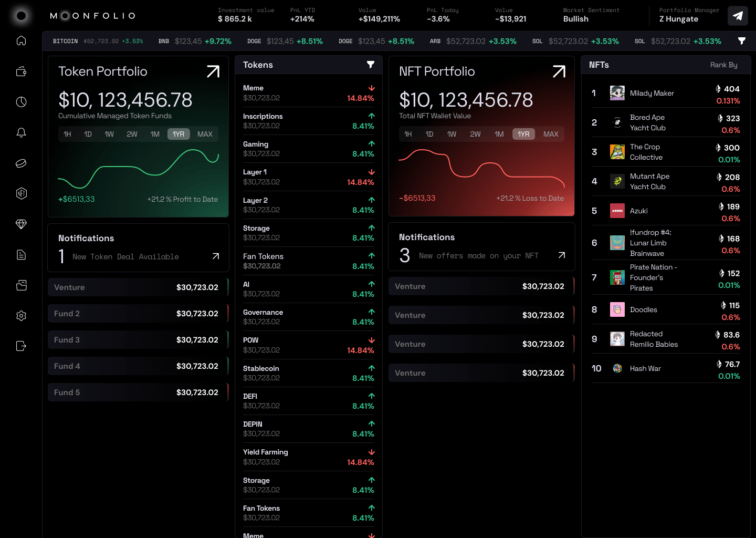The height and width of the screenshot is (538, 756).
Task: Click the Meme token row at list top
Action: (309, 93)
